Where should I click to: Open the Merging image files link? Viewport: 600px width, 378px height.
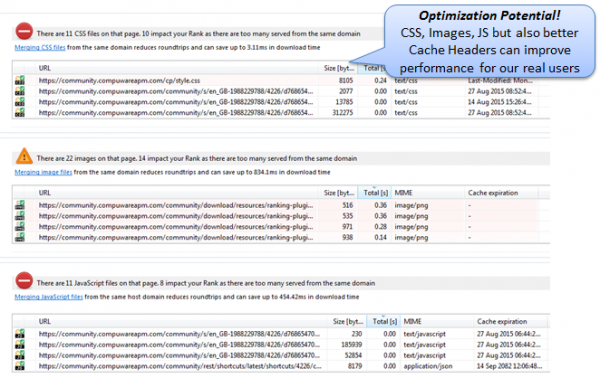[43, 172]
